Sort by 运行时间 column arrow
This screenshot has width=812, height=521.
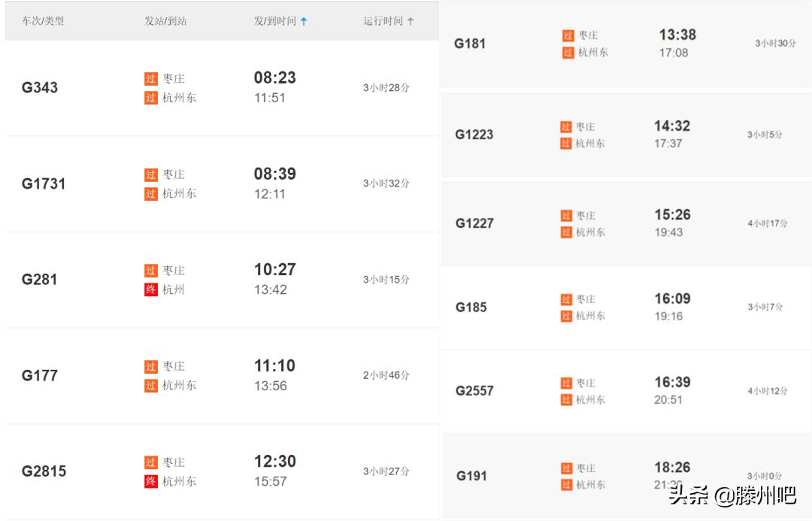point(410,21)
